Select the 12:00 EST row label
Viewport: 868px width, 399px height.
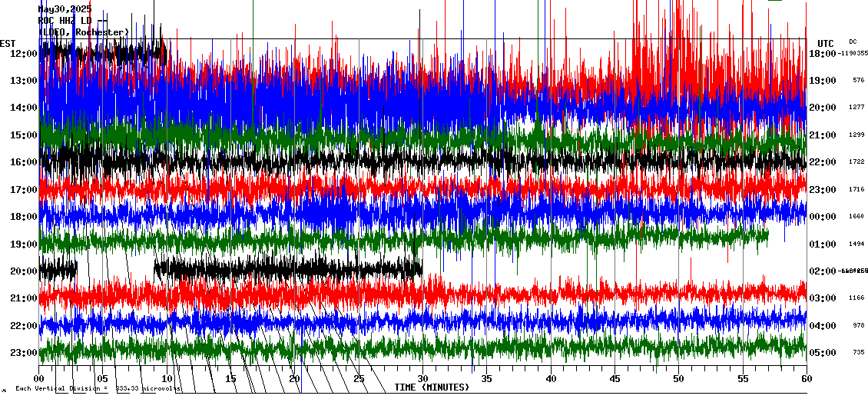[x=23, y=54]
